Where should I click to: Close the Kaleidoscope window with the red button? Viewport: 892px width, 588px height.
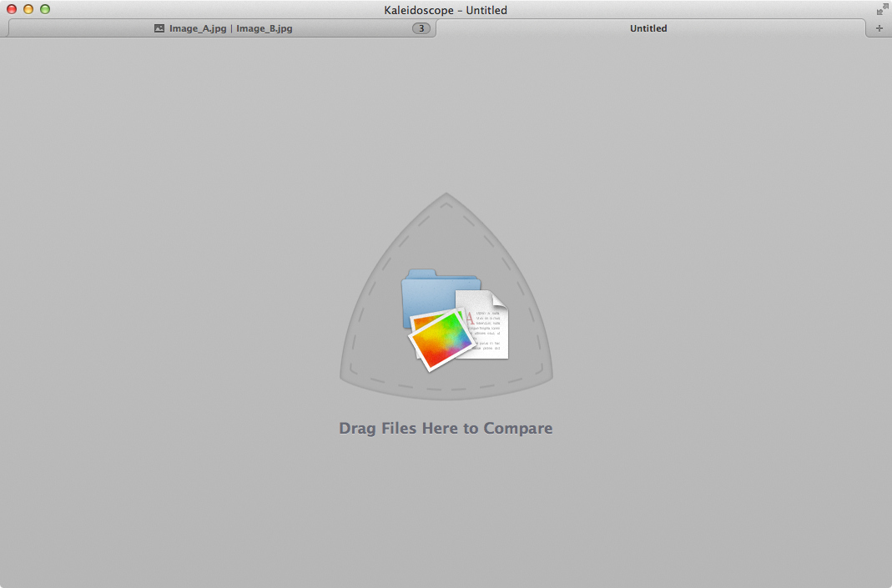point(12,9)
